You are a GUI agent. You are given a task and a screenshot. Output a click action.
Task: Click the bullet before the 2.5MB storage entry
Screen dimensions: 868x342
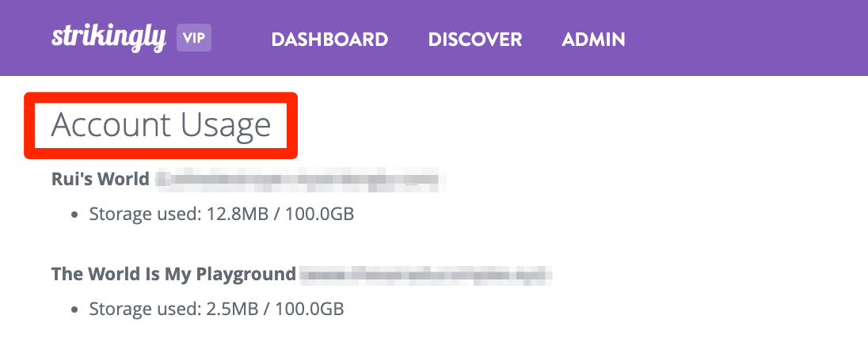75,310
